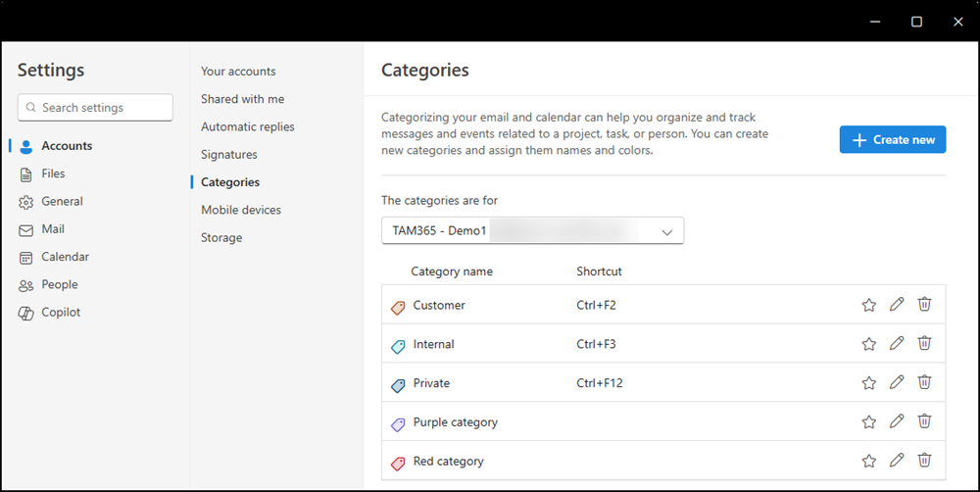Go to Shared with me page
980x492 pixels.
coord(242,99)
